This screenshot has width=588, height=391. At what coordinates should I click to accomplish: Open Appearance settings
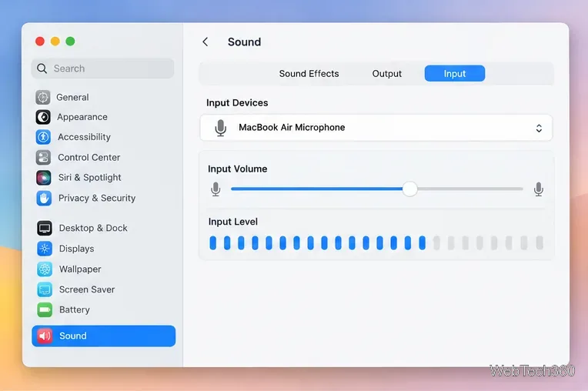point(82,117)
